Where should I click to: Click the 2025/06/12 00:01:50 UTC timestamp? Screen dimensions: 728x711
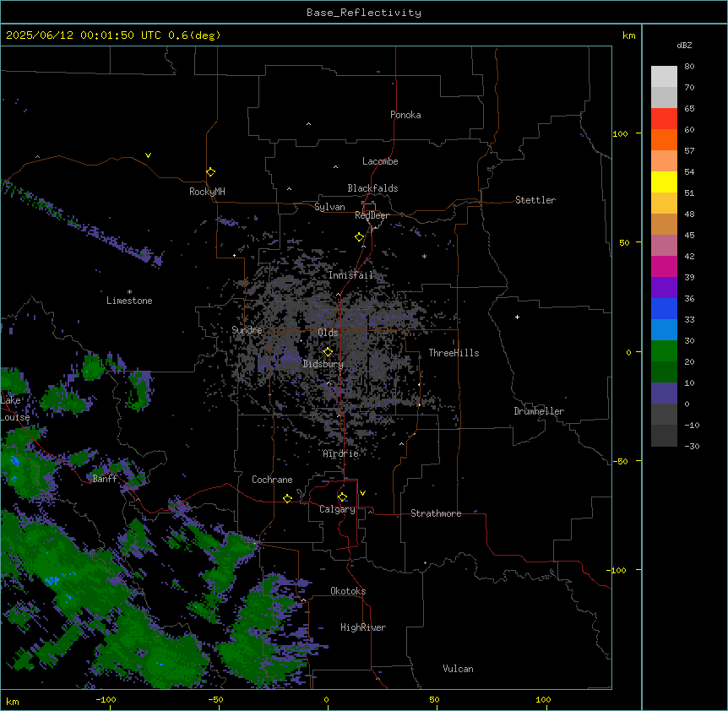[x=83, y=35]
